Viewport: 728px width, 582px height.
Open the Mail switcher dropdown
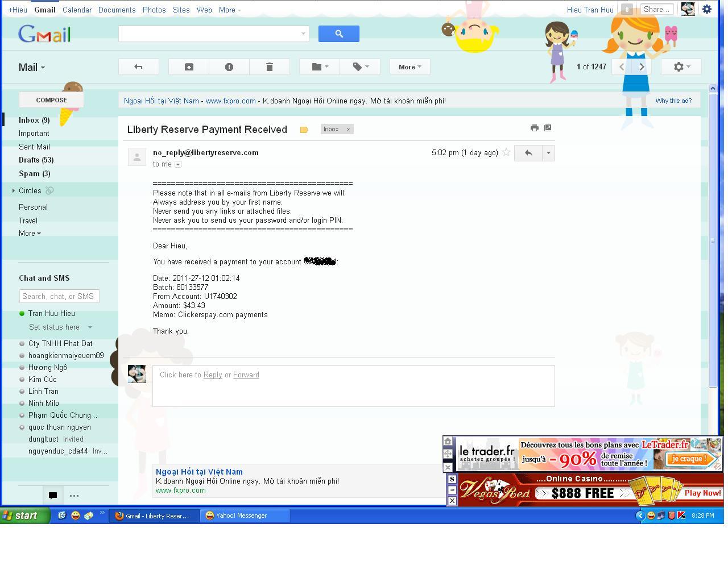click(32, 67)
